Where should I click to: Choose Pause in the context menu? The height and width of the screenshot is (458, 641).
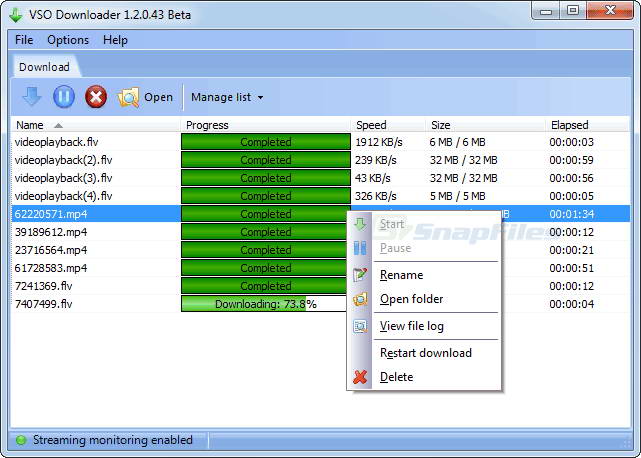[x=424, y=248]
